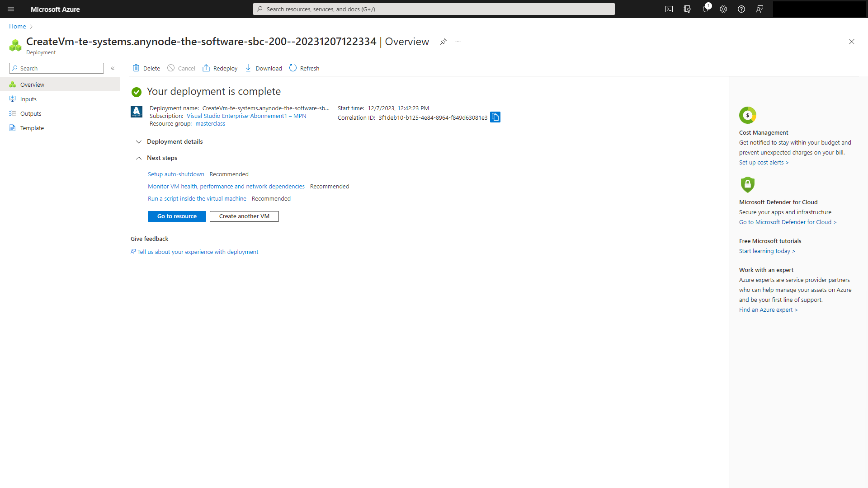
Task: Open the Setup auto-shutdown link
Action: 176,174
